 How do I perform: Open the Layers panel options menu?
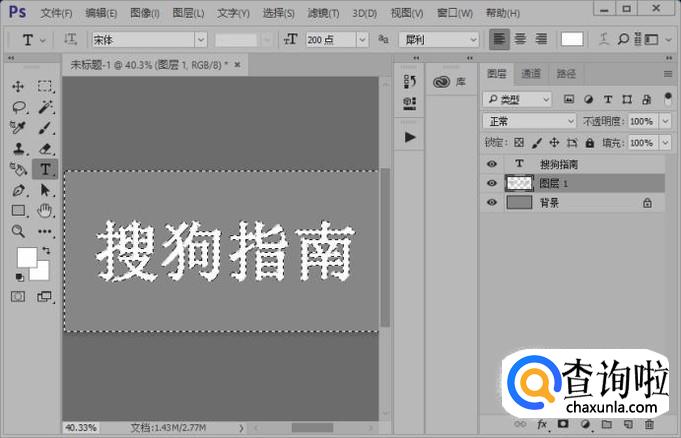(x=668, y=74)
